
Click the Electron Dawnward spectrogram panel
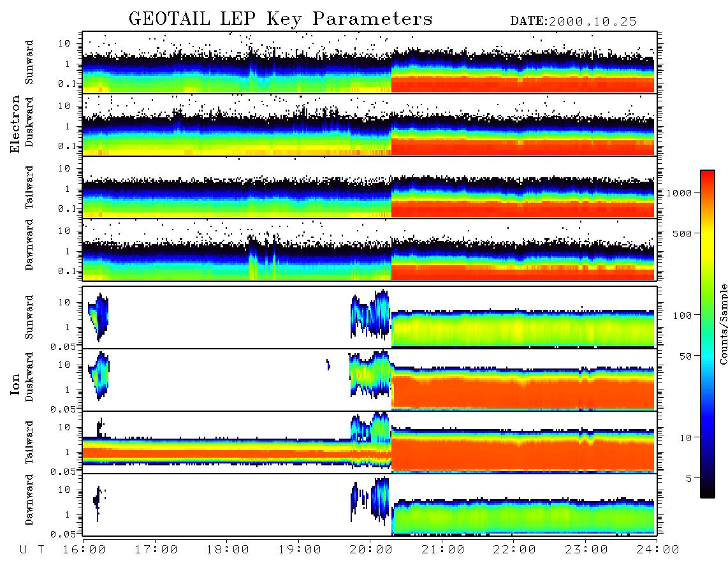click(370, 249)
